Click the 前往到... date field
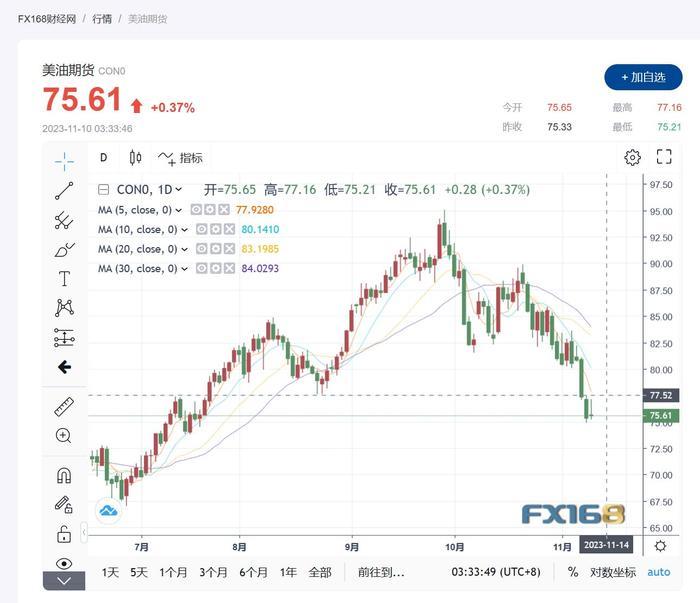 click(381, 573)
